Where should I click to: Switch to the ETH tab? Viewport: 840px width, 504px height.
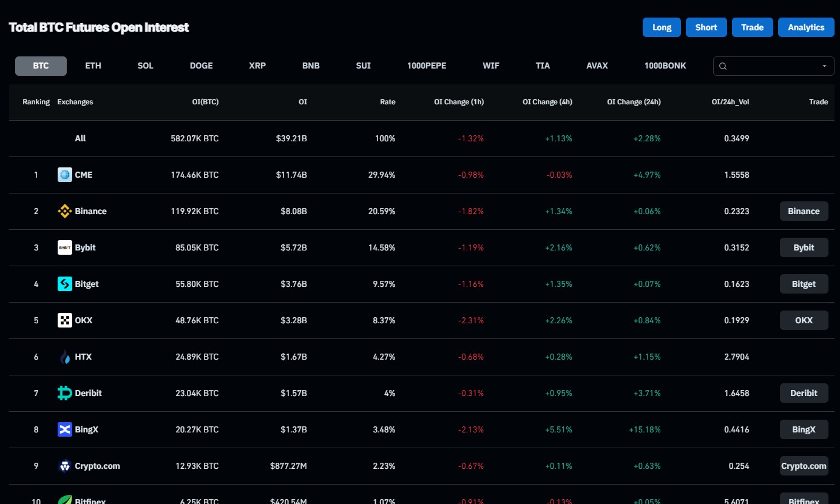tap(93, 66)
